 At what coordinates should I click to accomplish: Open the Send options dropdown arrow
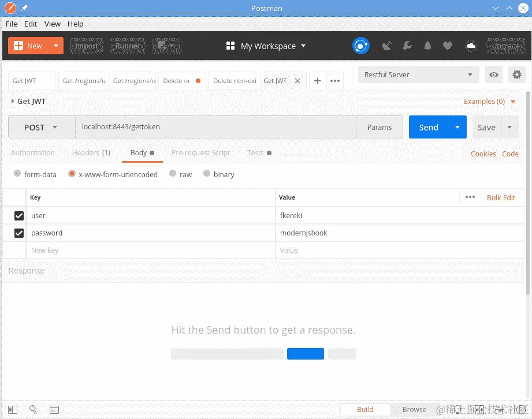457,127
